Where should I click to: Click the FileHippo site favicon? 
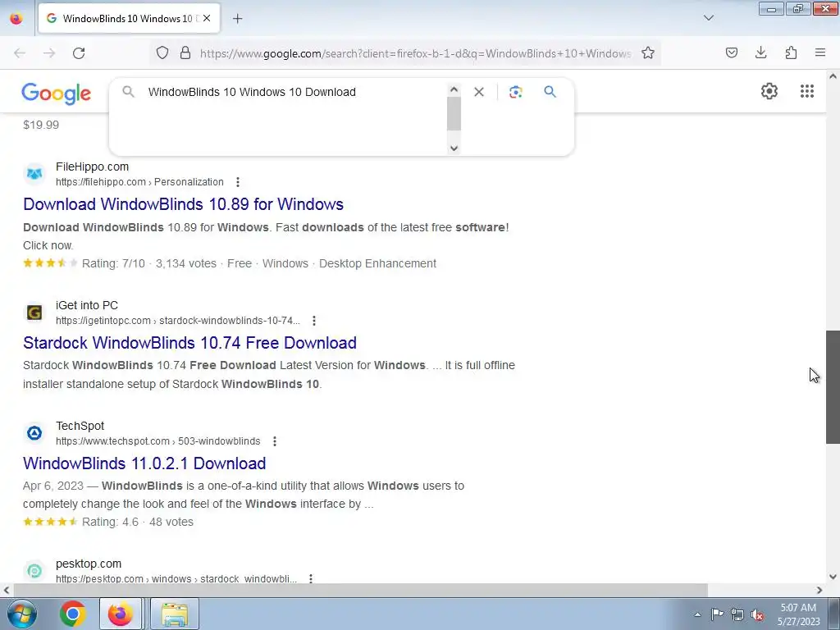[34, 174]
